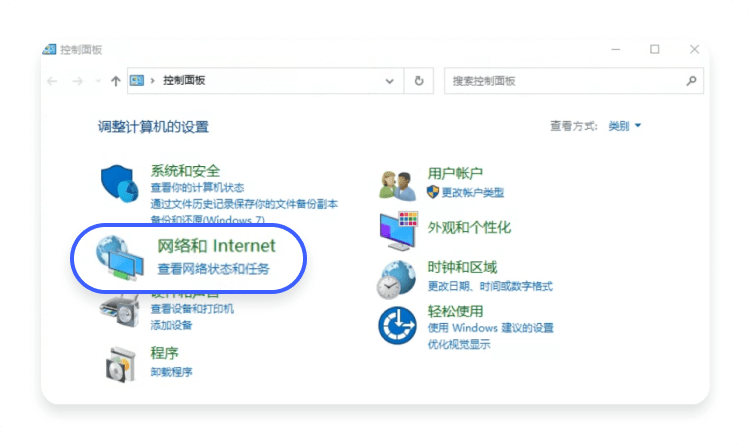Open the 网络和 Internet category
The image size is (750, 445).
click(x=216, y=246)
